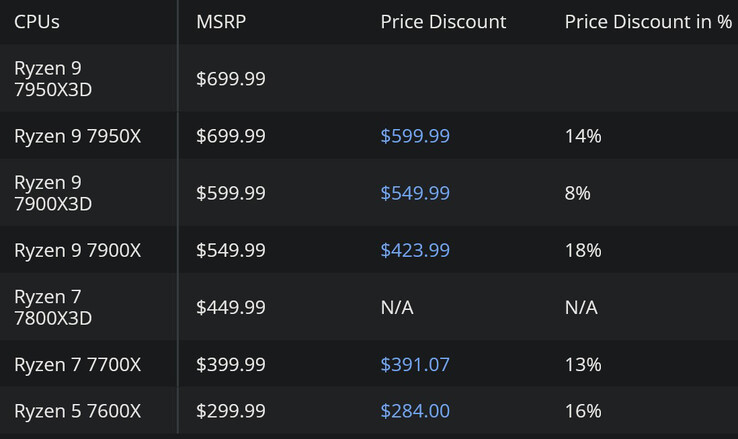Select the 16% discount percentage cell
The height and width of the screenshot is (439, 738).
click(x=583, y=411)
